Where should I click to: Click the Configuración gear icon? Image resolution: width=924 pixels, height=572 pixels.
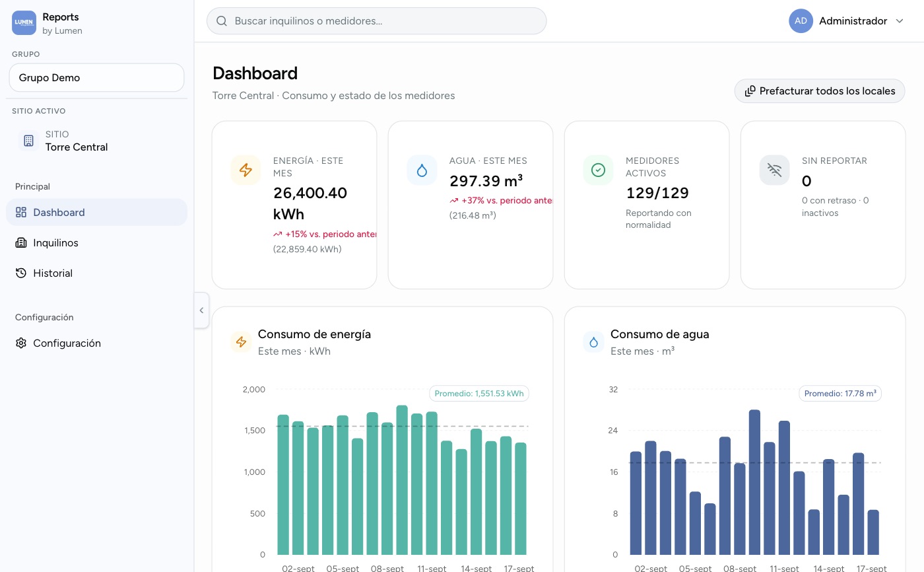[21, 343]
